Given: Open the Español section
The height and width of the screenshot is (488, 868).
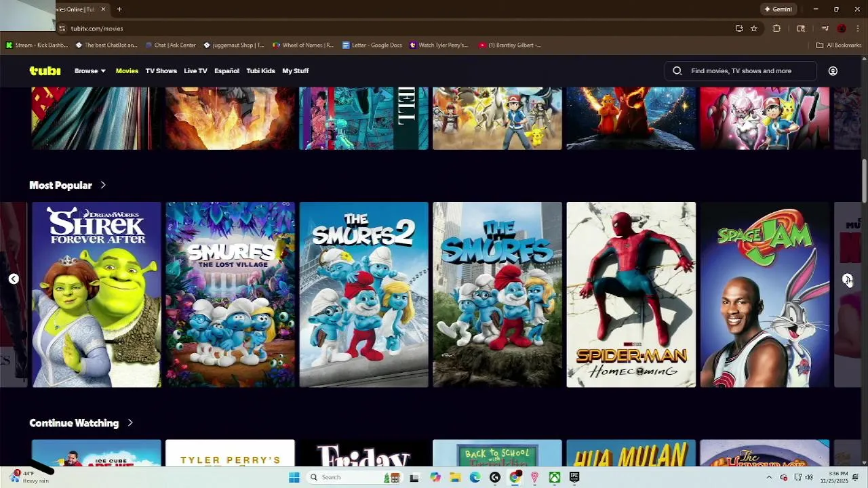Looking at the screenshot, I should (x=226, y=70).
